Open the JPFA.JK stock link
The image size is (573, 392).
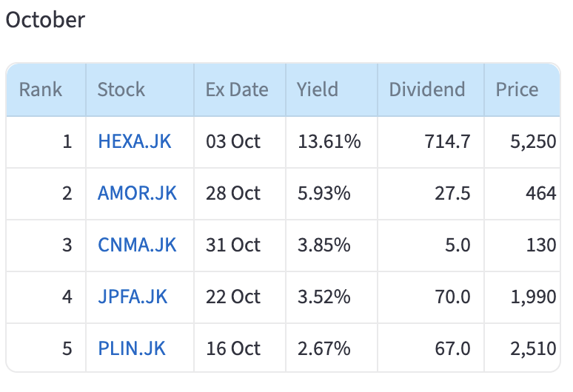pyautogui.click(x=133, y=297)
